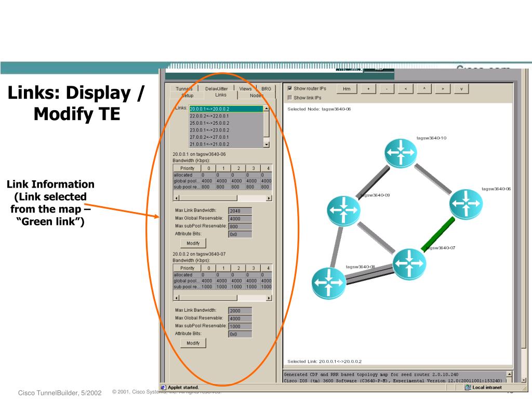Open the Delay/Jitter tab
Viewport: 532px width, 399px height.
[x=217, y=88]
